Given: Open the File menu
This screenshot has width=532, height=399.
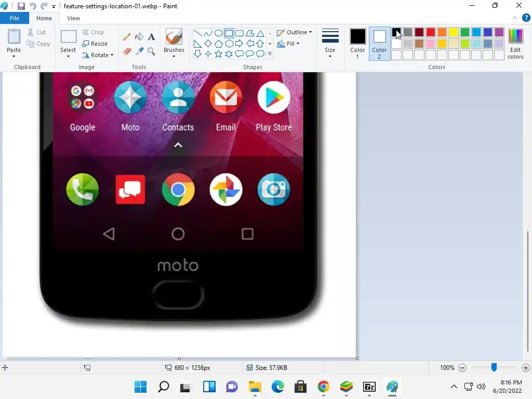Looking at the screenshot, I should pos(15,18).
